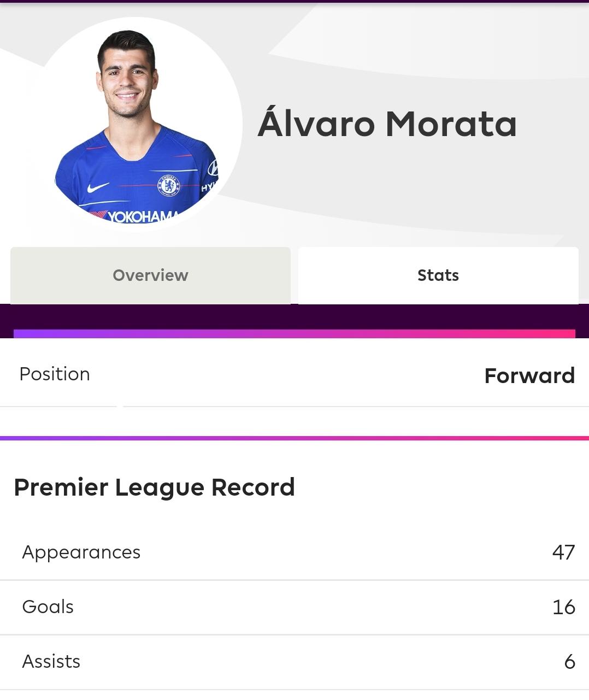This screenshot has width=589, height=700.
Task: Tap the Premier League Record heading
Action: 154,487
